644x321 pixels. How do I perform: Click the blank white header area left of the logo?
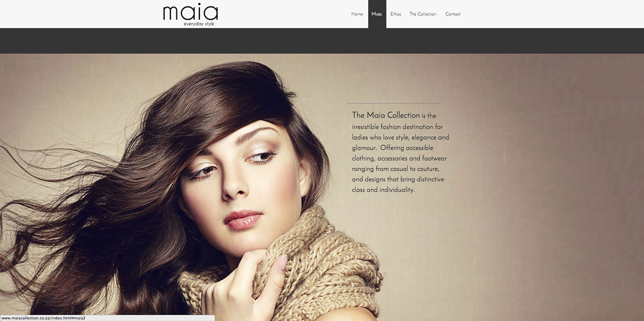click(x=80, y=14)
